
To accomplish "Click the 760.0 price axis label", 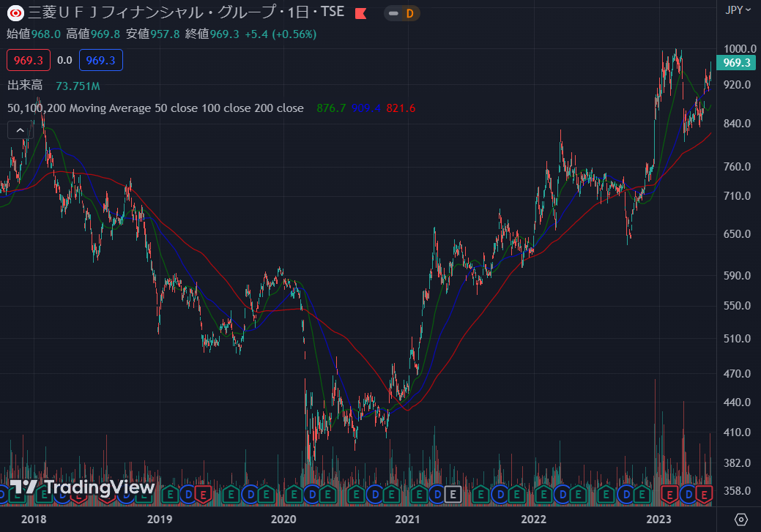I will coord(737,166).
